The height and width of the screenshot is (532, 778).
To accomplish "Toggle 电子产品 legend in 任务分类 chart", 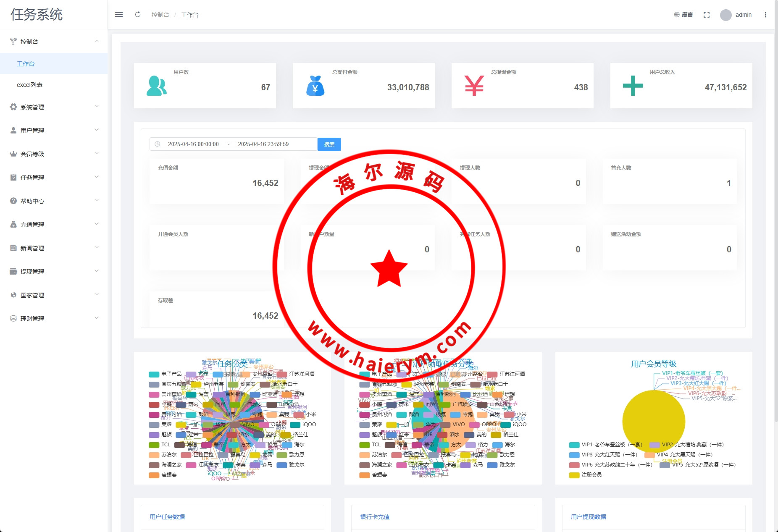I will 166,374.
